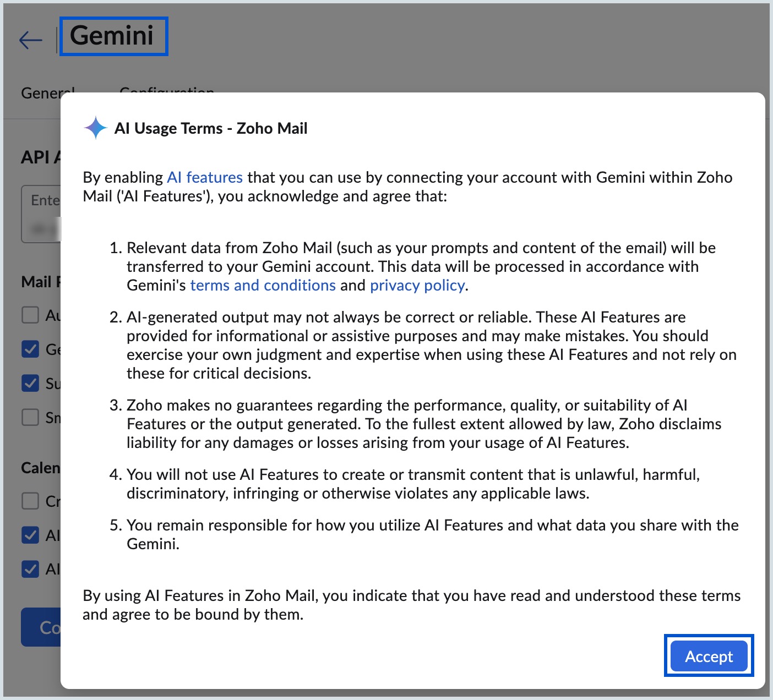Check the "Cr" Calendar checkbox

click(x=30, y=501)
